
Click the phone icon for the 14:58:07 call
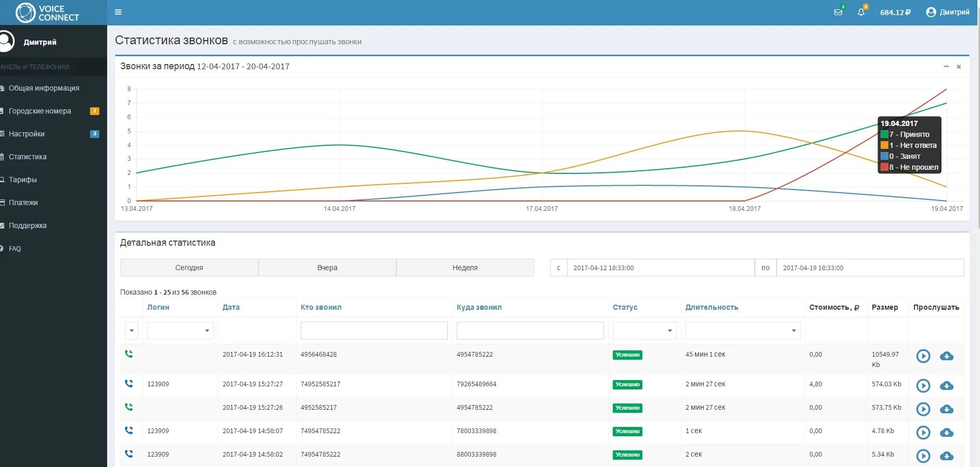pyautogui.click(x=129, y=431)
